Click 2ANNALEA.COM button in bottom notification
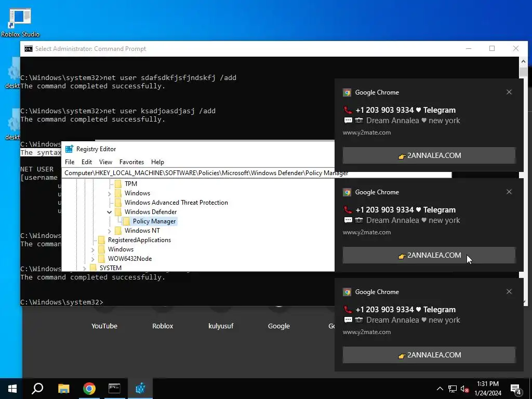The image size is (532, 399). pos(429,355)
